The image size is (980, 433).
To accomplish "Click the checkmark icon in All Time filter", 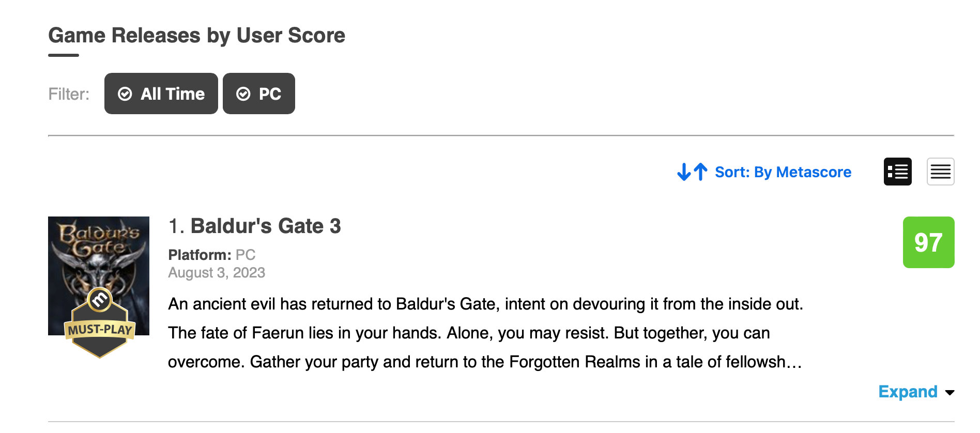I will point(125,94).
